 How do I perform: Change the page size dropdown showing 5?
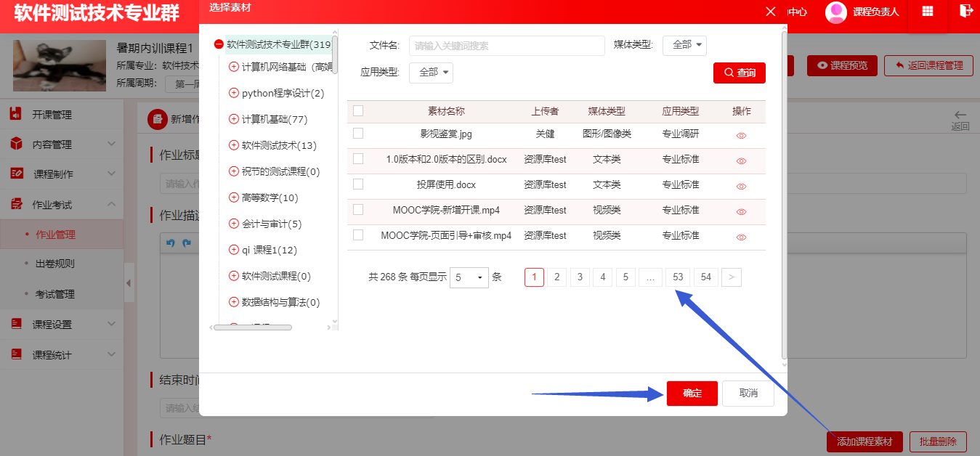pos(469,277)
